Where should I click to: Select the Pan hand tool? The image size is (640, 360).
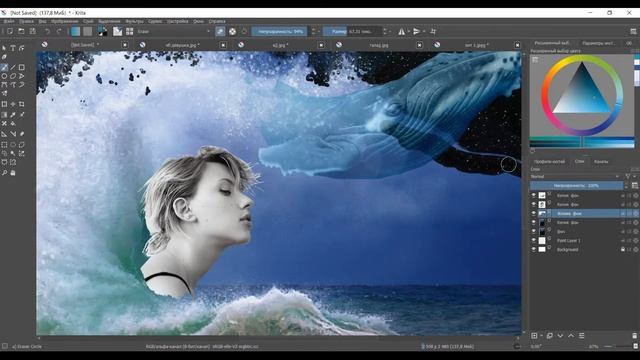point(13,173)
